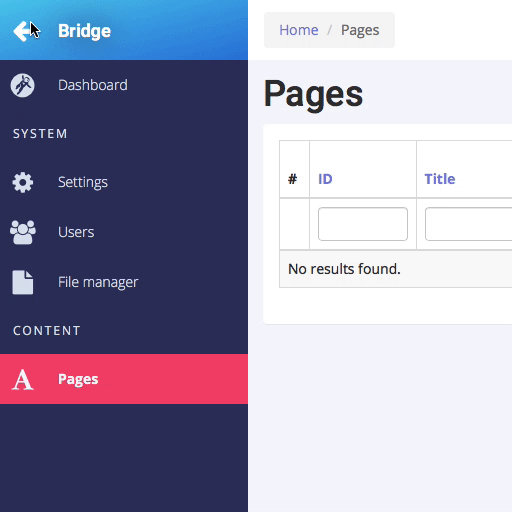Go to Users in the sidebar
The width and height of the screenshot is (512, 512).
[124, 232]
